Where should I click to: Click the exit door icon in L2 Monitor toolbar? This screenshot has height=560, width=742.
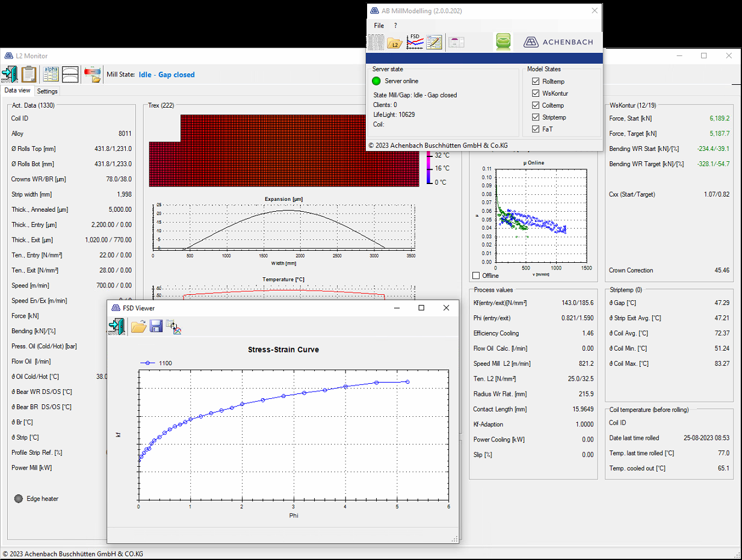[x=9, y=74]
